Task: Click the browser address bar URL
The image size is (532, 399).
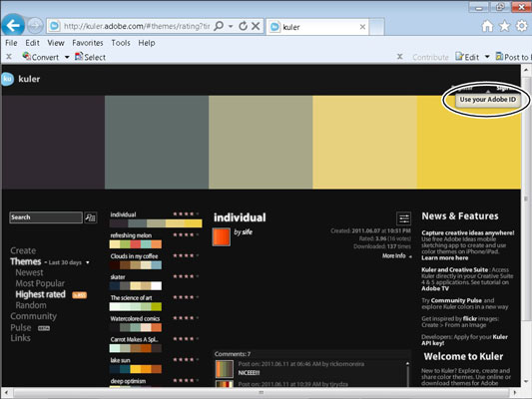Action: point(137,26)
